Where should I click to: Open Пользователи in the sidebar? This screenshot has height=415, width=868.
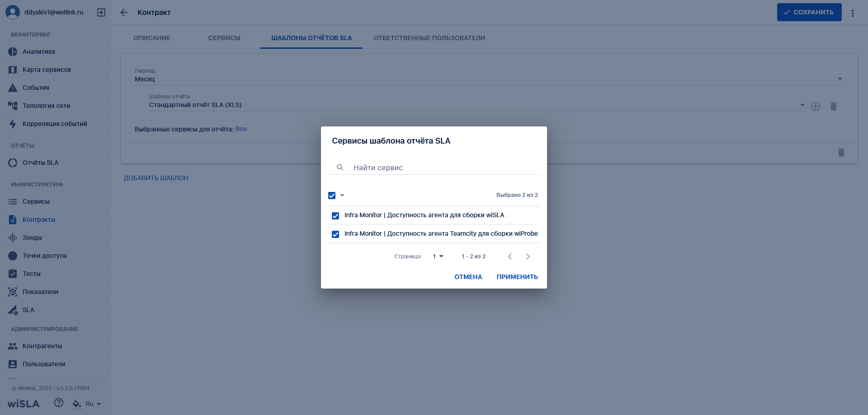pyautogui.click(x=55, y=364)
